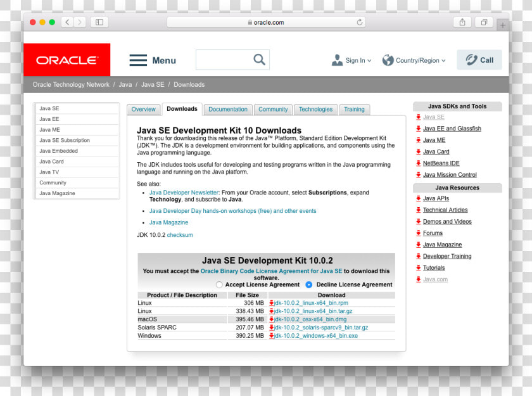Viewport: 532px width, 396px height.
Task: Reload the page using the refresh icon
Action: pos(360,22)
